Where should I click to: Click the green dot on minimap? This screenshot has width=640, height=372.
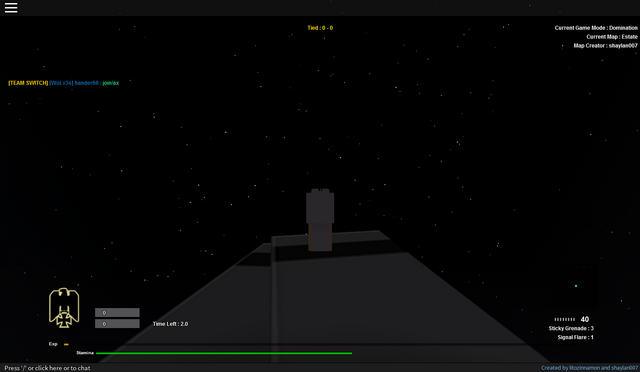pos(576,286)
